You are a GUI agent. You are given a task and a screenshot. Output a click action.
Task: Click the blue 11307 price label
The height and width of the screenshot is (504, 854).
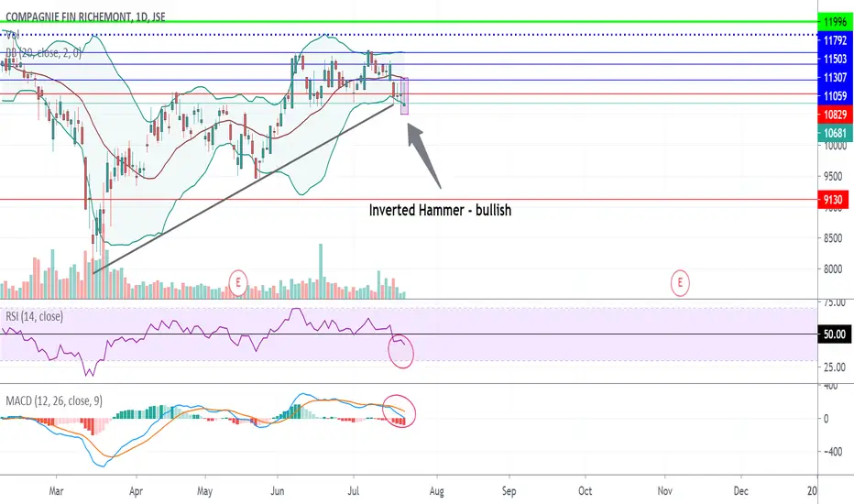tap(835, 77)
